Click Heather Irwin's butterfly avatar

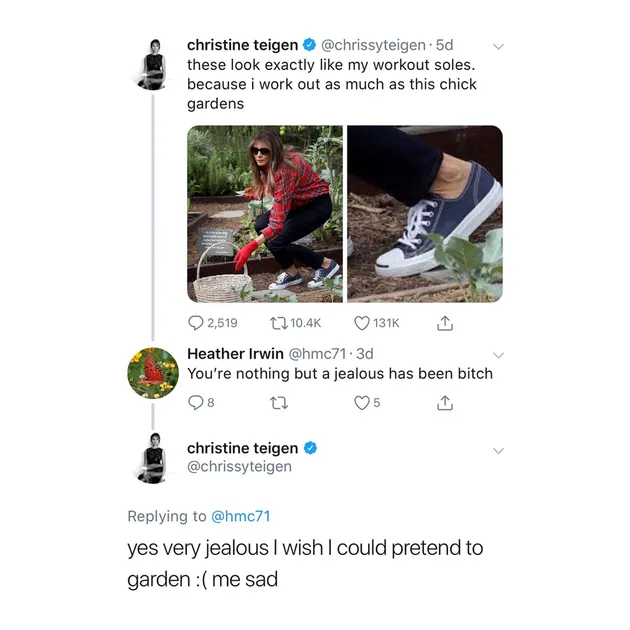[x=153, y=373]
